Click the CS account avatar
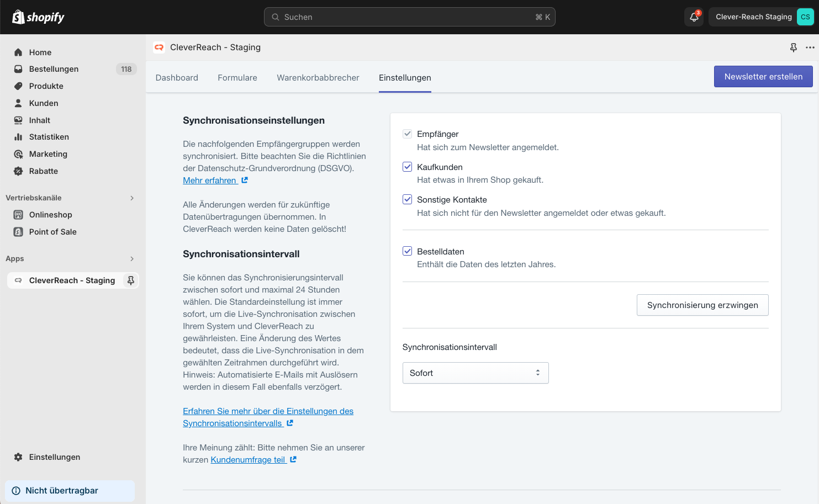Image resolution: width=819 pixels, height=504 pixels. pyautogui.click(x=805, y=17)
